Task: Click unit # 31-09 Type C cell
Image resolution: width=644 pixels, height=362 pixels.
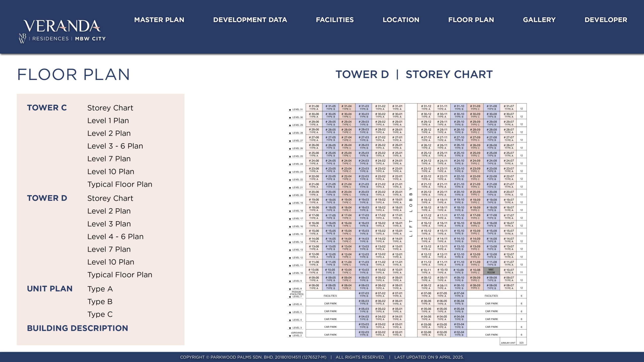Action: click(475, 107)
